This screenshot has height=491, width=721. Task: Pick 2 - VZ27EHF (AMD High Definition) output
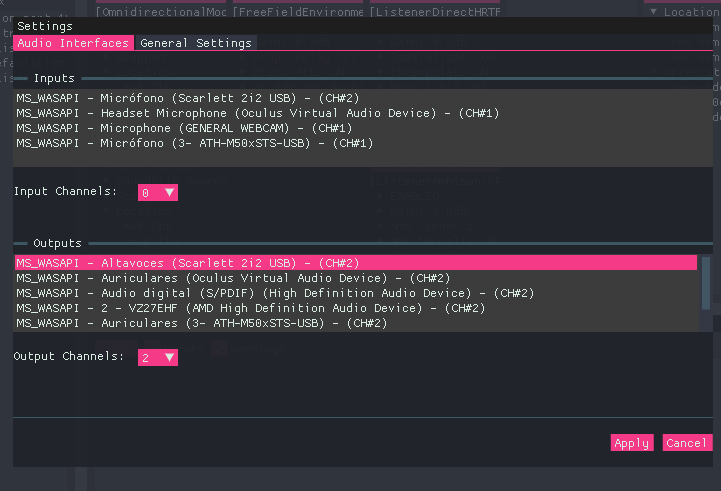356,308
